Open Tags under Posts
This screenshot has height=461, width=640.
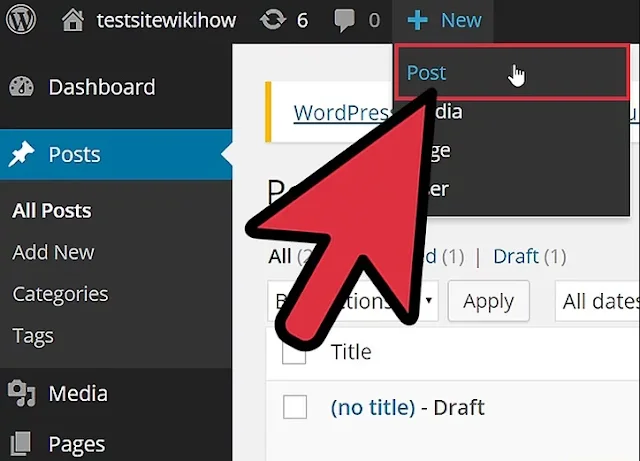[x=33, y=336]
